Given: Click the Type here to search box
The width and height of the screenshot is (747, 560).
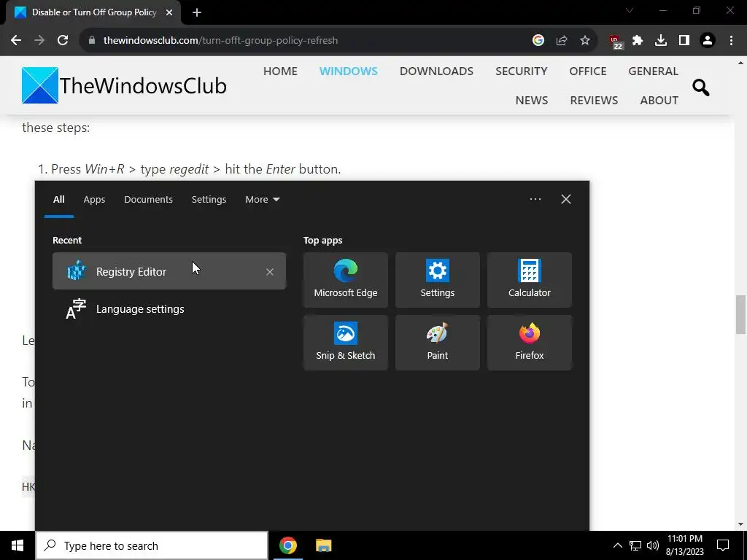Looking at the screenshot, I should click(x=152, y=545).
